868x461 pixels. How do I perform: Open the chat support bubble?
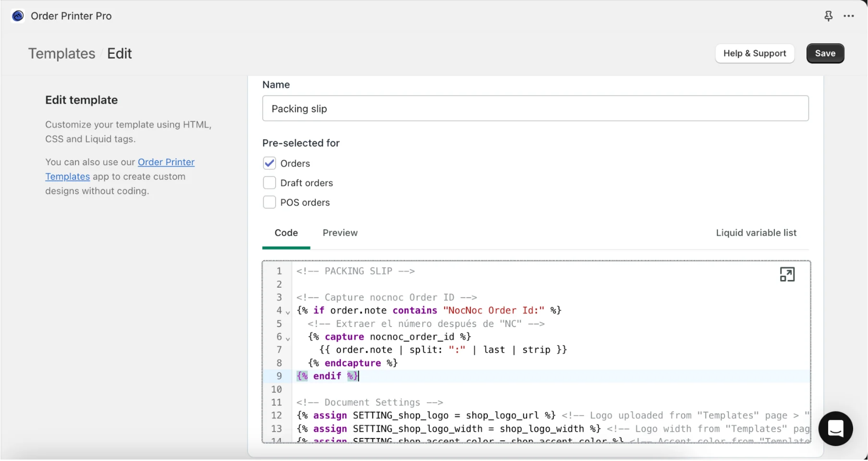coord(835,429)
